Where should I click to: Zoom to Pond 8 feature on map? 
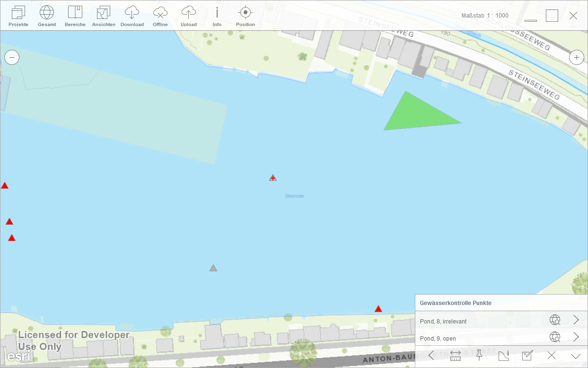(555, 320)
